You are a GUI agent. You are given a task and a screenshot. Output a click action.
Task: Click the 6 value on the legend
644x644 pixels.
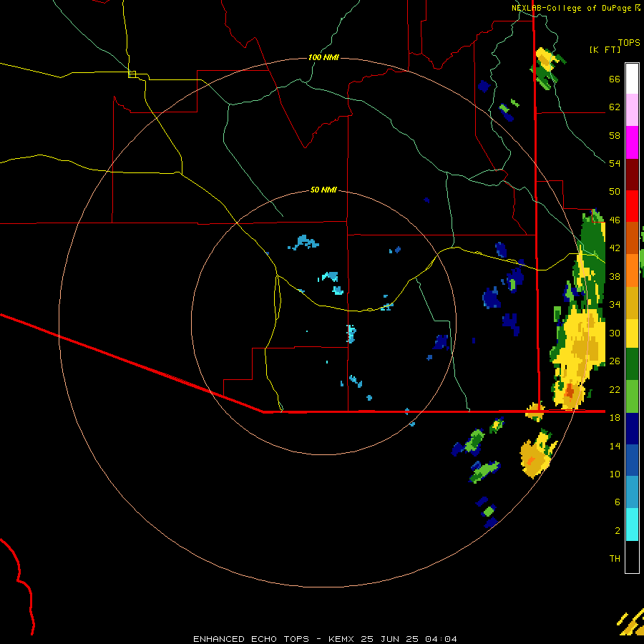point(618,502)
